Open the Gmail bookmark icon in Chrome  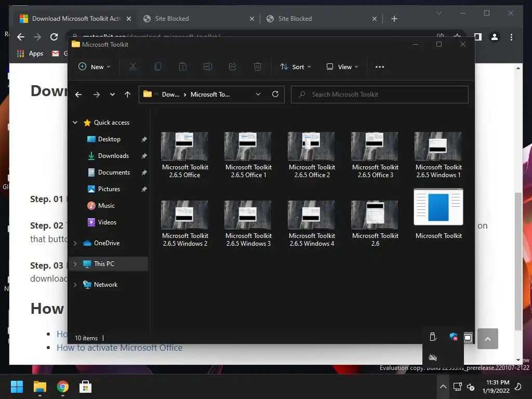coord(55,54)
